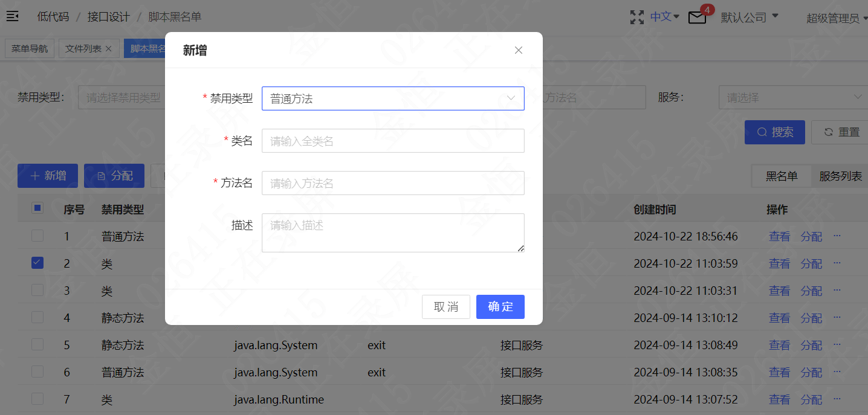Click the 分配 toolbar button
The image size is (868, 415).
click(114, 176)
